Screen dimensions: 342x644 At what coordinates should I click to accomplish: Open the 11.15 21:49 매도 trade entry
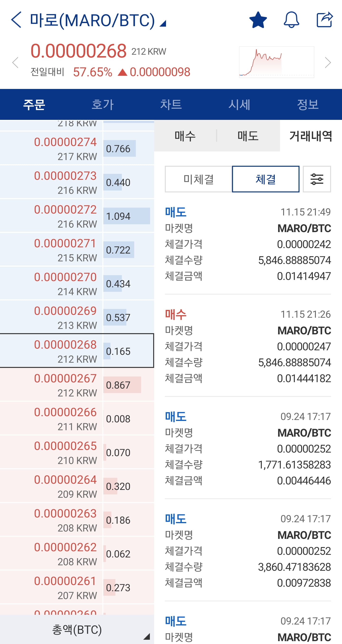coord(248,244)
